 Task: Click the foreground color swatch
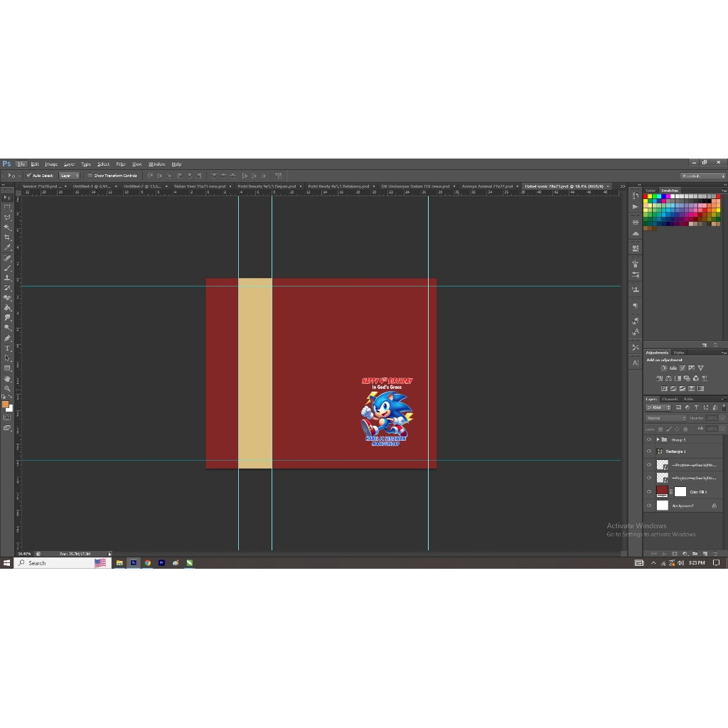click(5, 405)
